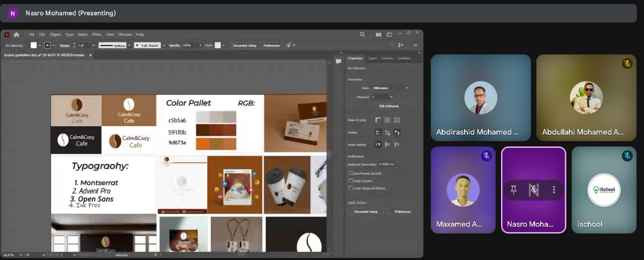Viewport: 644px width, 260px height.
Task: Click muted mic icon on Maxamed's tile
Action: coord(486,156)
